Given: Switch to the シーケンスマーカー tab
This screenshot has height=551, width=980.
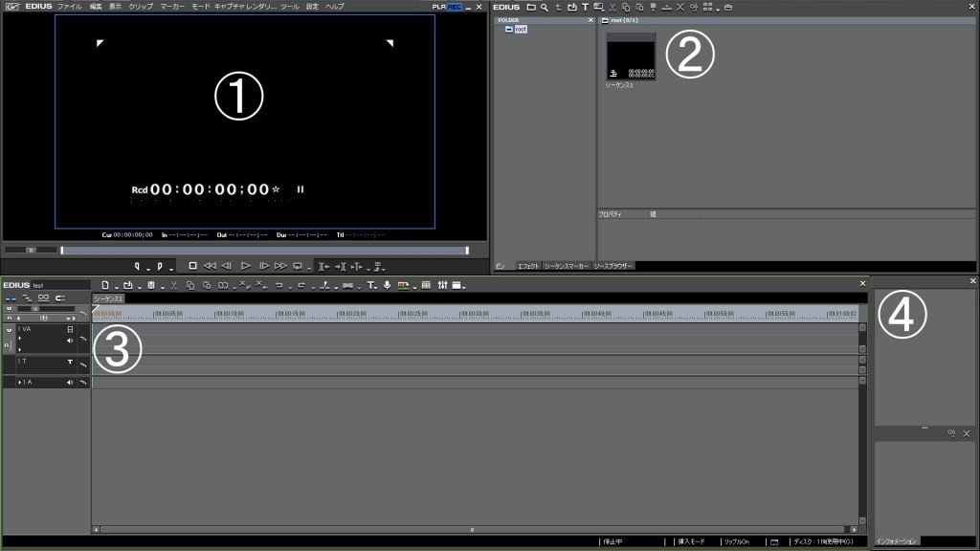Looking at the screenshot, I should [567, 266].
